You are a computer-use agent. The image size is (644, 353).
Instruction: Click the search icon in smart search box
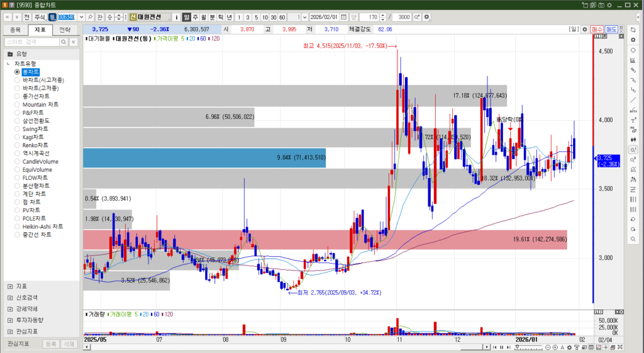click(64, 42)
